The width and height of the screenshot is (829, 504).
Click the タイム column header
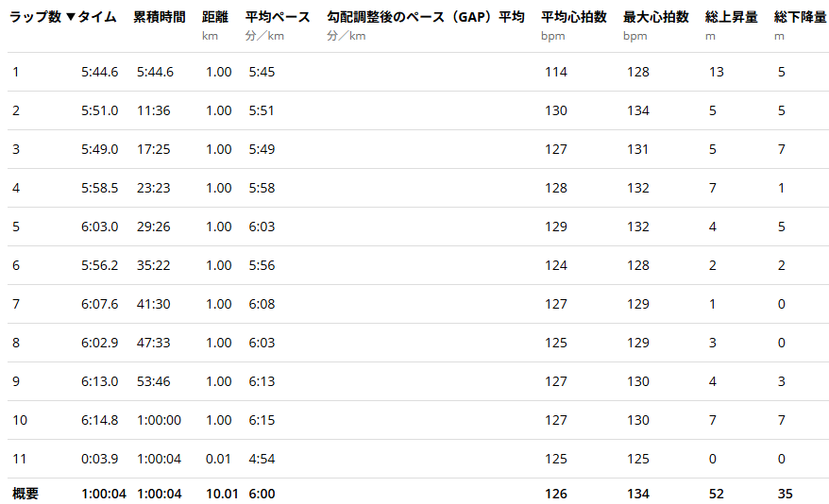[x=97, y=17]
